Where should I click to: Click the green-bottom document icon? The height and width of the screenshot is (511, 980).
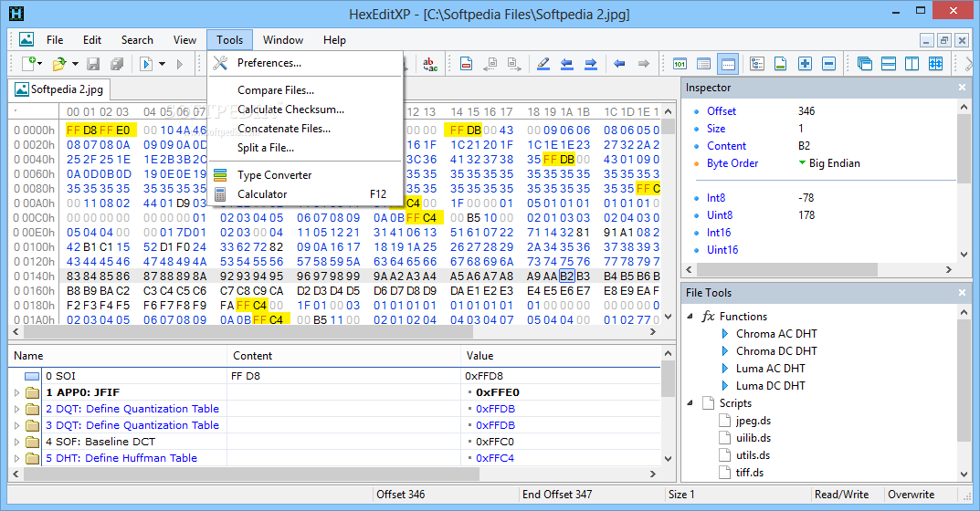coord(781,63)
